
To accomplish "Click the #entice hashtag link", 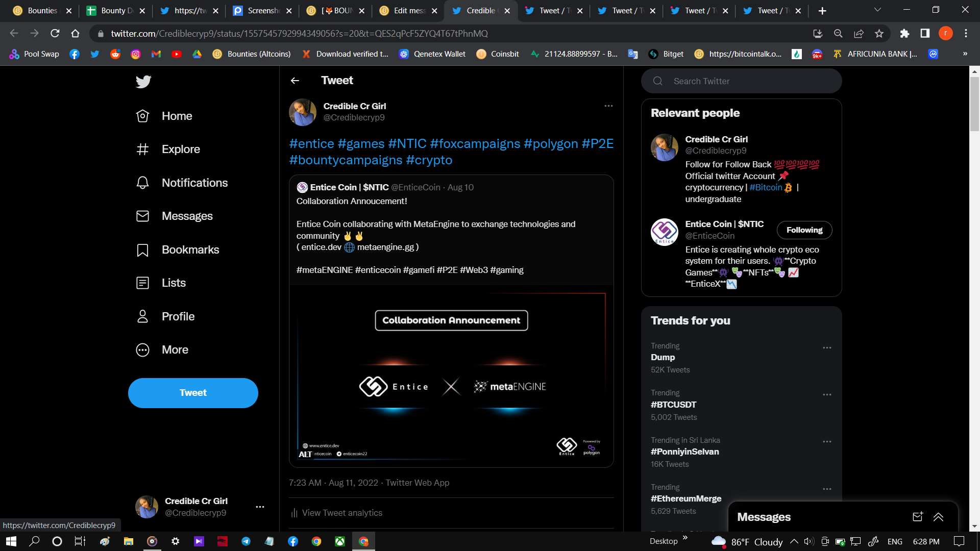I will click(311, 144).
